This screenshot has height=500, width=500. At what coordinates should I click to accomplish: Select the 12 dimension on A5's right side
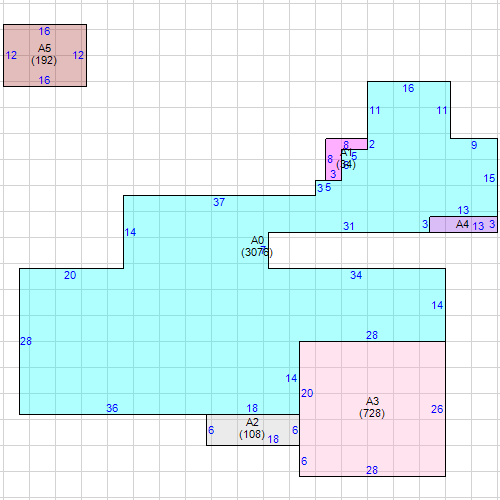(x=78, y=55)
